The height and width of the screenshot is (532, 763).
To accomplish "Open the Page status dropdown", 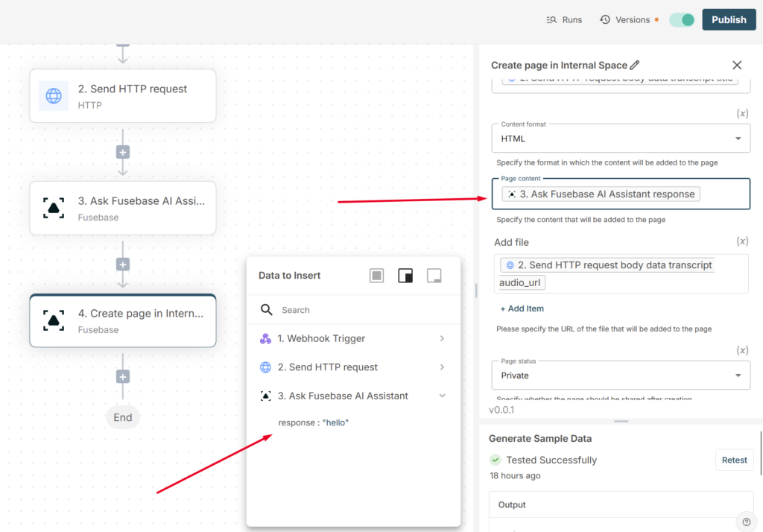I will tap(621, 376).
